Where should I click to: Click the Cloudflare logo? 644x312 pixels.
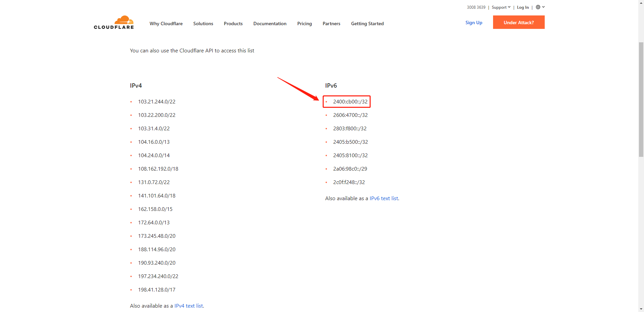(114, 23)
